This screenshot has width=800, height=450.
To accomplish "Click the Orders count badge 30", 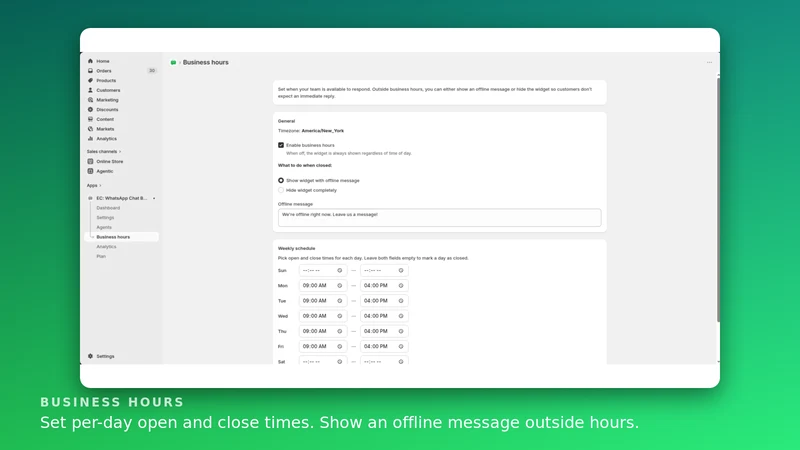I will click(152, 71).
